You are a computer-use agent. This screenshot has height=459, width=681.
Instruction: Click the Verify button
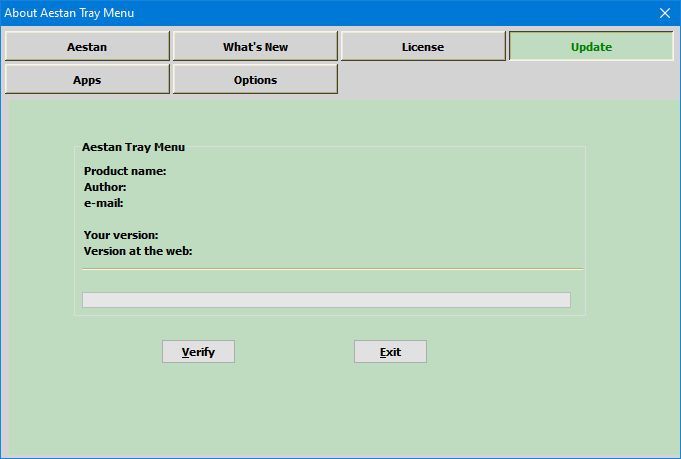click(198, 351)
